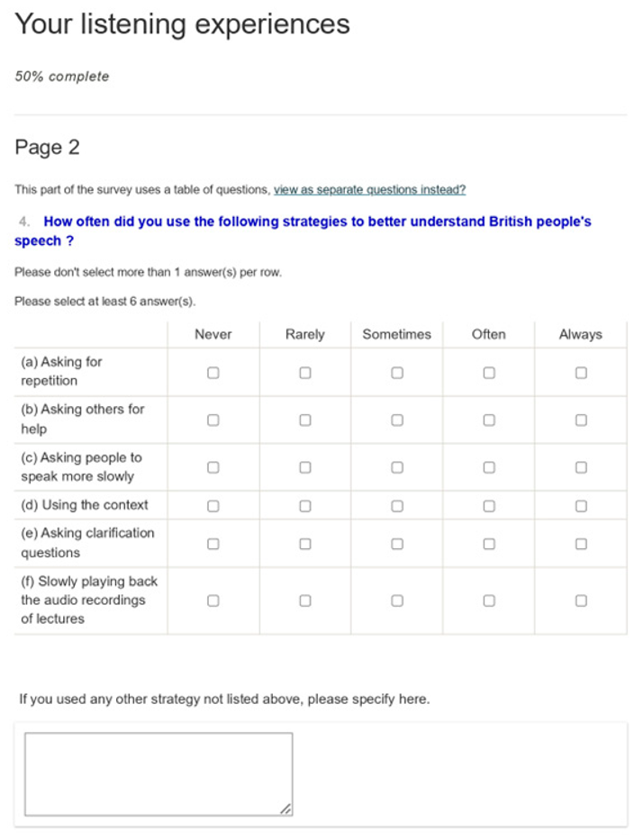634x840 pixels.
Task: Check 'Sometimes' for Asking clarification questions
Action: tap(397, 543)
